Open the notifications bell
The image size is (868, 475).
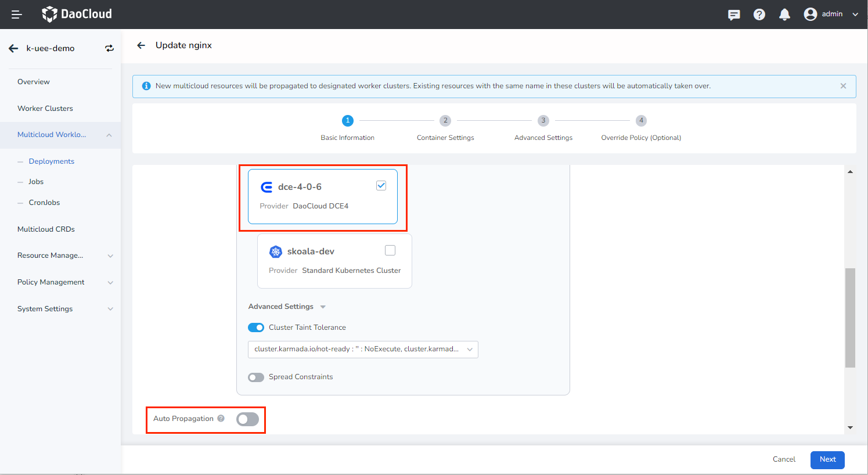click(784, 15)
